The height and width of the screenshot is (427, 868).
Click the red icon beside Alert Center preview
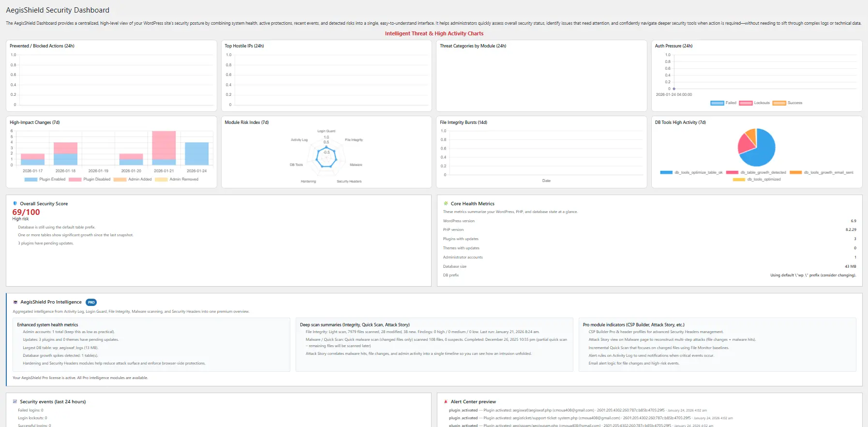click(446, 402)
